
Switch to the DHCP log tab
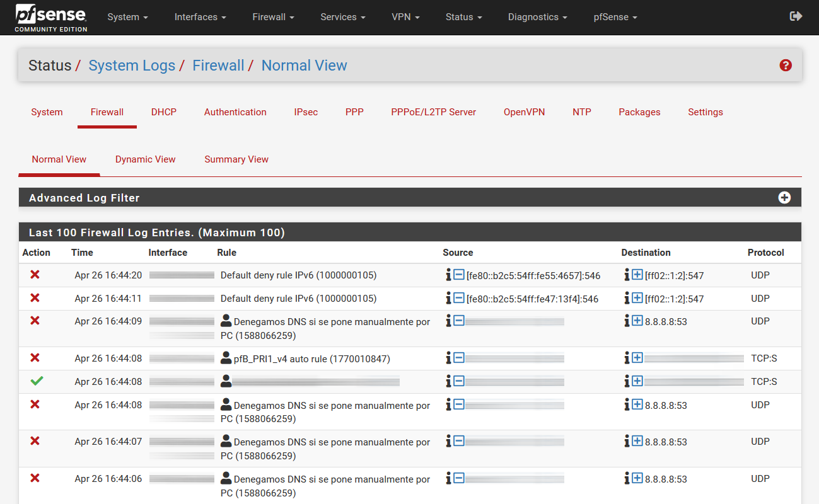click(164, 112)
